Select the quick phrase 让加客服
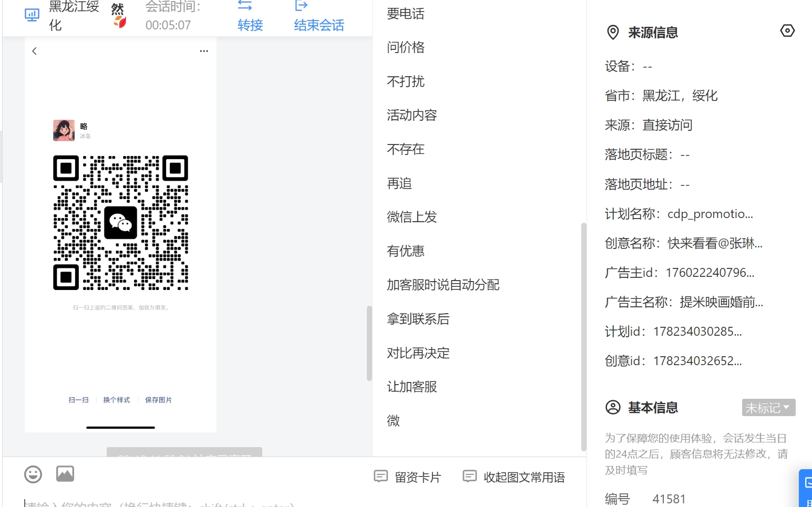812x507 pixels. (412, 387)
